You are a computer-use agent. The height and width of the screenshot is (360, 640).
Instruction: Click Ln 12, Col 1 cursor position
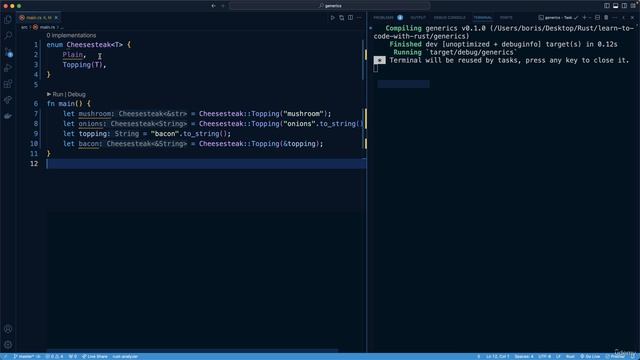497,356
